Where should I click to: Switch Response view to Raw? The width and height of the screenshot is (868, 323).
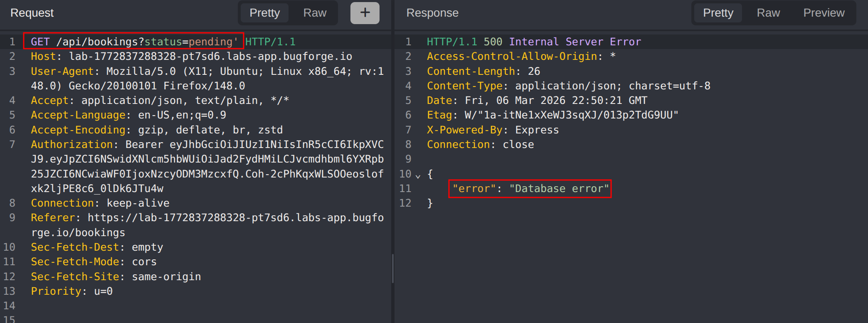point(768,13)
